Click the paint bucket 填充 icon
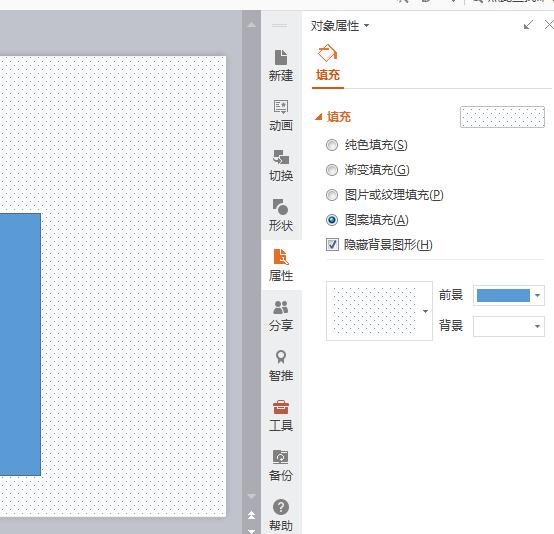This screenshot has height=534, width=554. coord(327,53)
